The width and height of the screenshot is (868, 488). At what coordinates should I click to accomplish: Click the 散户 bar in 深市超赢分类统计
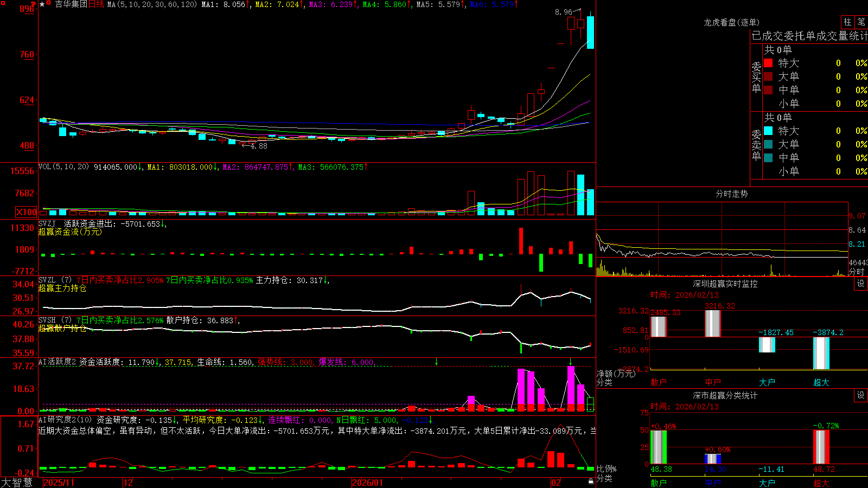click(x=659, y=447)
